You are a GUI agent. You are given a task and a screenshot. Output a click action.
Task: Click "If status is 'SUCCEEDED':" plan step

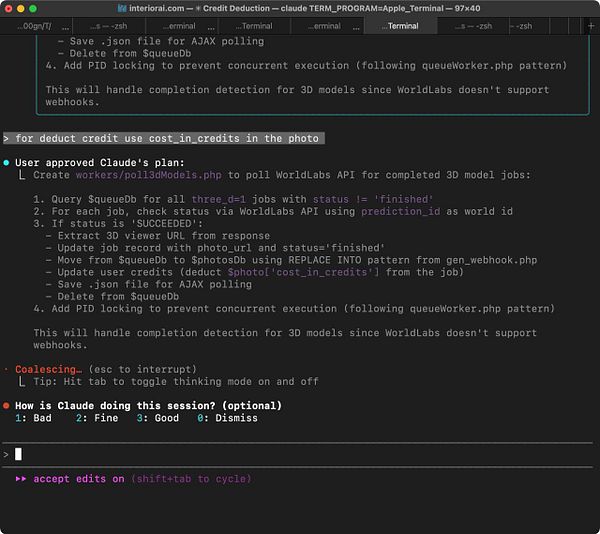point(118,224)
